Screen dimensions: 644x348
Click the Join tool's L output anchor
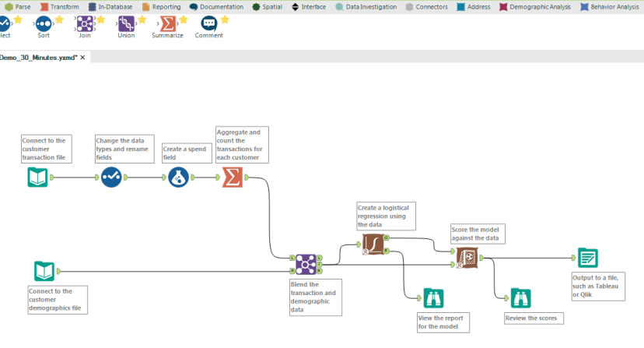[x=319, y=258]
